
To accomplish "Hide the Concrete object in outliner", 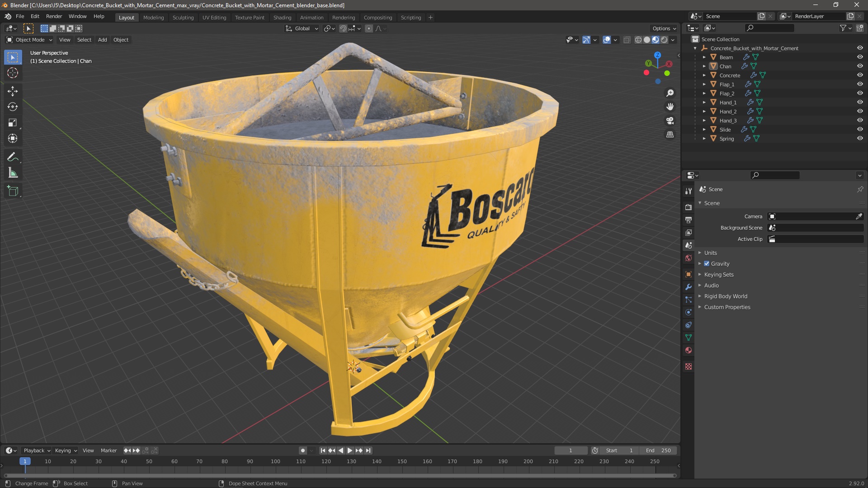I will point(860,75).
